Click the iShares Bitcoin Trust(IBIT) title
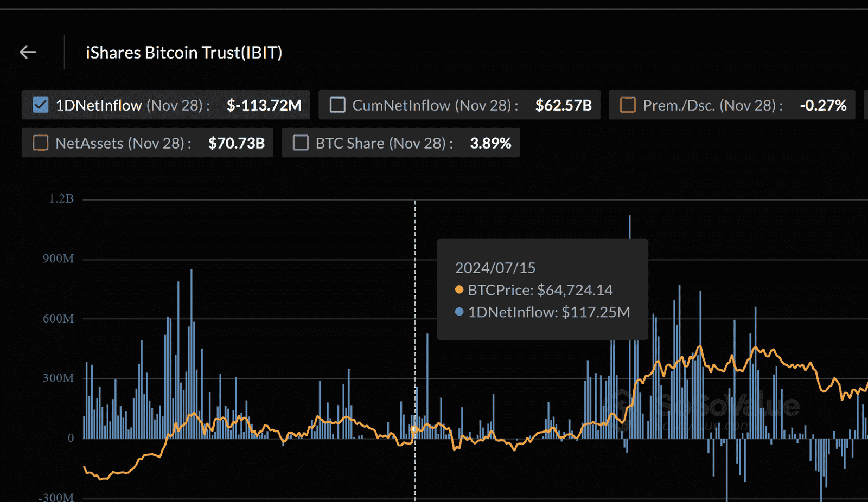 pyautogui.click(x=184, y=53)
